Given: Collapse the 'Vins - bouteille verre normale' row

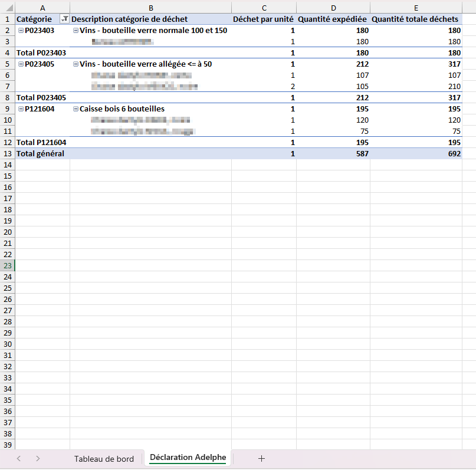Looking at the screenshot, I should [75, 31].
